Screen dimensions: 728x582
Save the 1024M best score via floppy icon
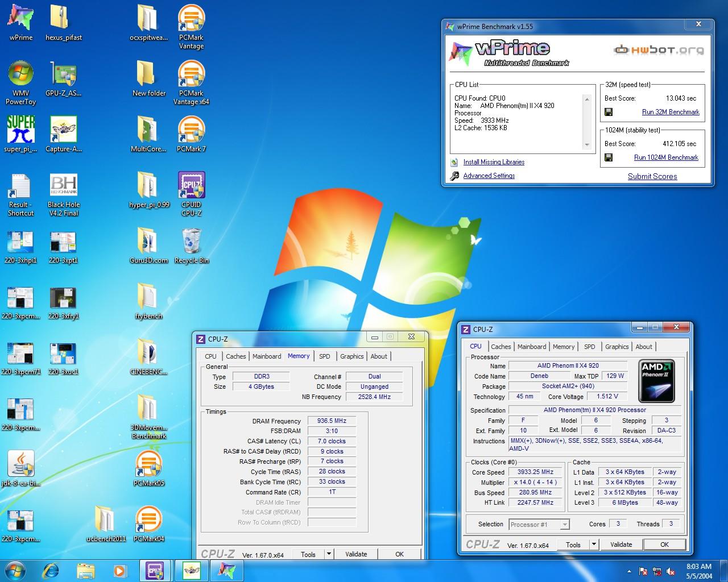pos(608,157)
